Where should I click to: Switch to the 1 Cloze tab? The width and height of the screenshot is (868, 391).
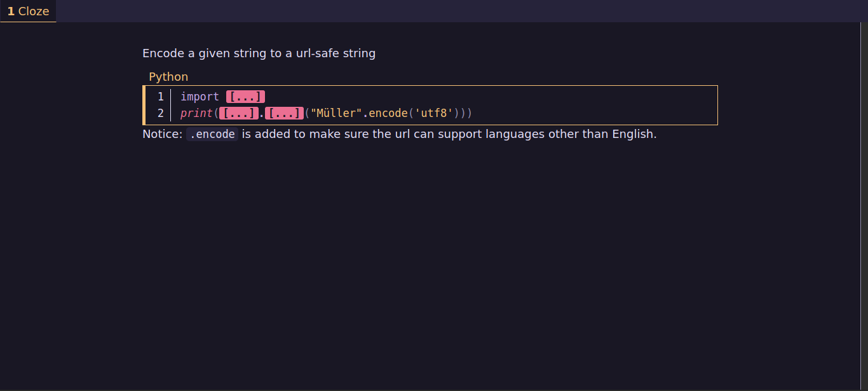[29, 11]
